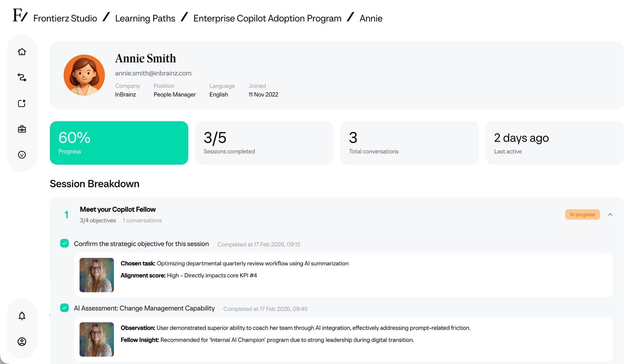Open the notifications bell

click(x=22, y=316)
